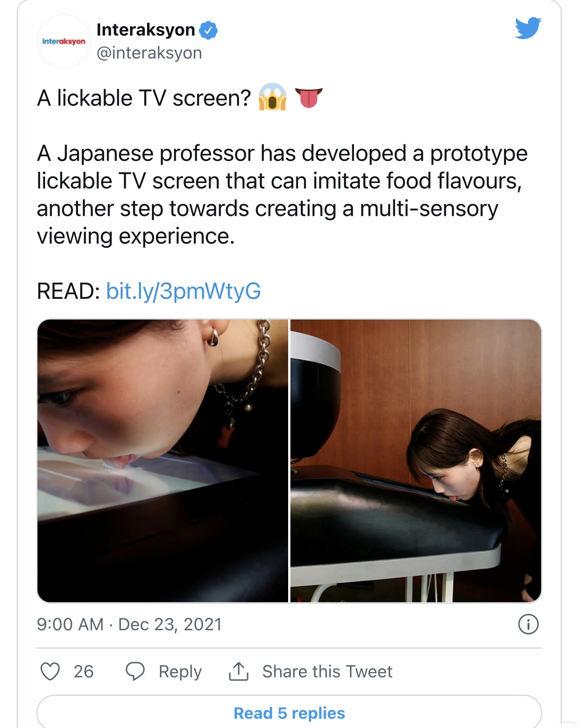Screen dimensions: 579x728
Task: Click the tongue emoji in tweet
Action: 309,98
